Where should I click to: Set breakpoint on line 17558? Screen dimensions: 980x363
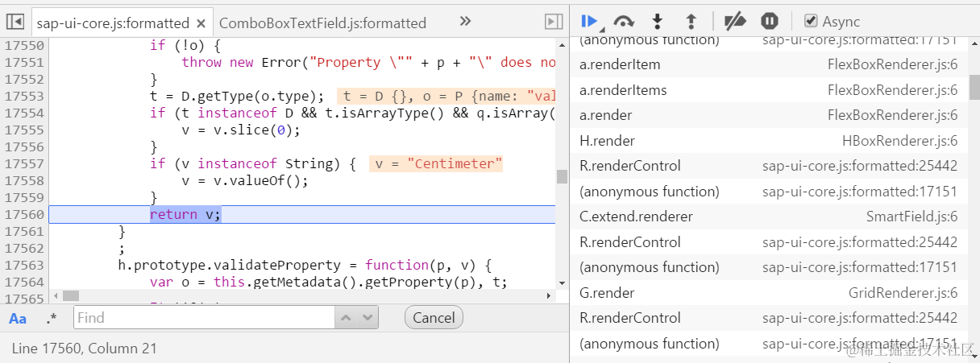(x=23, y=180)
